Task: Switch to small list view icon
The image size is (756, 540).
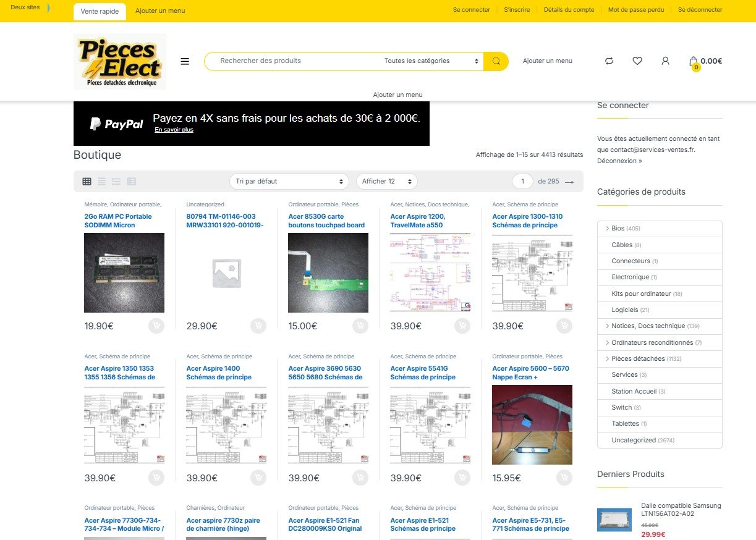Action: click(x=131, y=181)
